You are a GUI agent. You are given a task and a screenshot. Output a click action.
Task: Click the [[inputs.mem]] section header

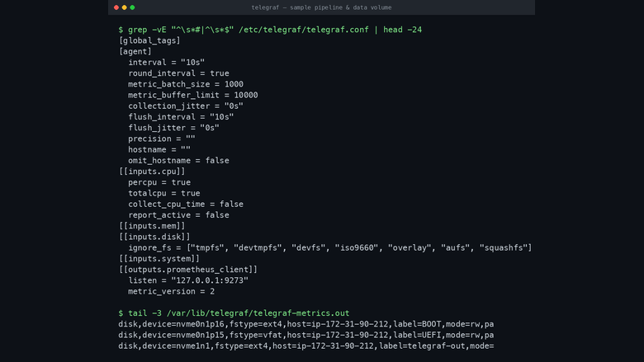(x=152, y=226)
